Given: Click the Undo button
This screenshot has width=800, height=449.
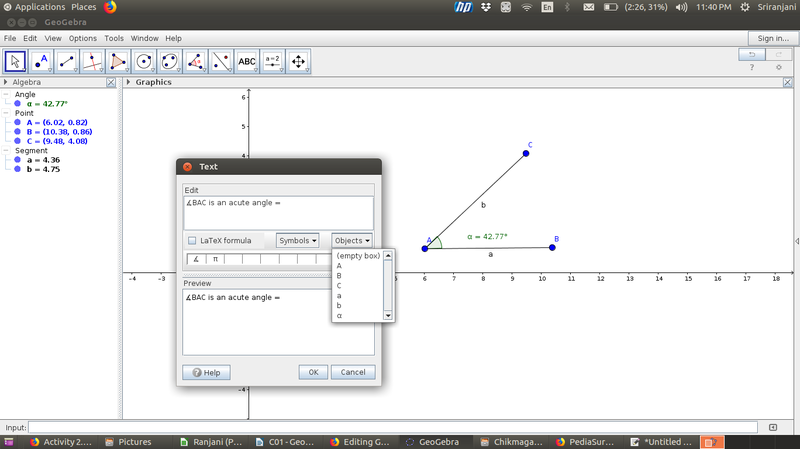Looking at the screenshot, I should click(x=752, y=54).
